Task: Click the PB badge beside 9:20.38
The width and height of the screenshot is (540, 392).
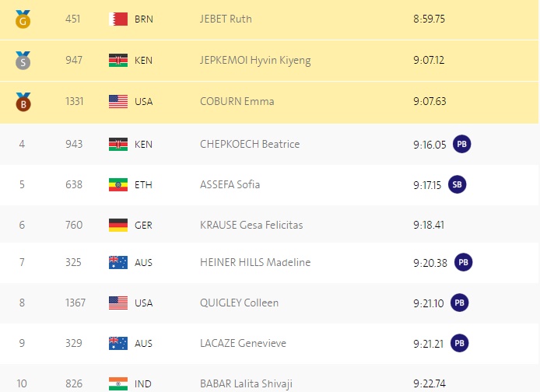Action: coord(463,262)
